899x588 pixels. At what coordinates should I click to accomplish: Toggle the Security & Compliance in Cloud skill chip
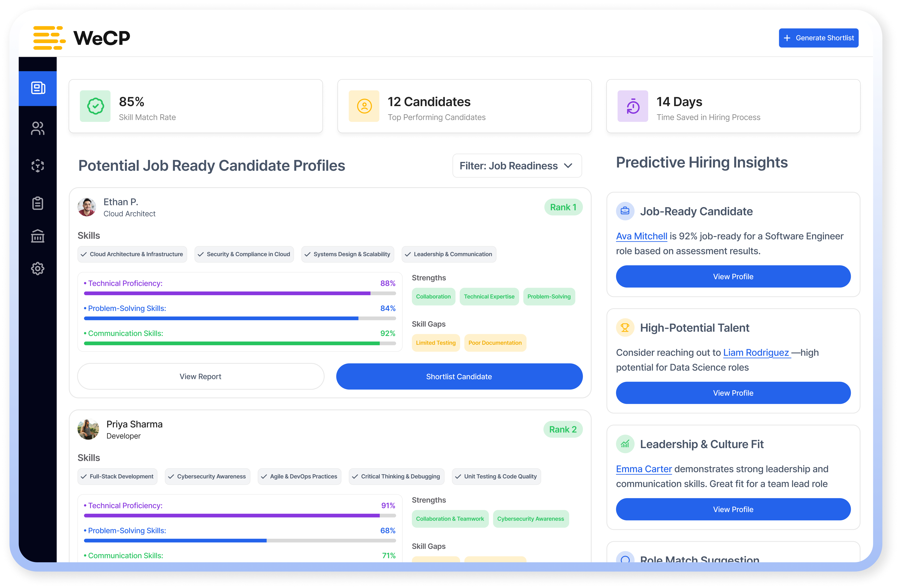(x=244, y=254)
